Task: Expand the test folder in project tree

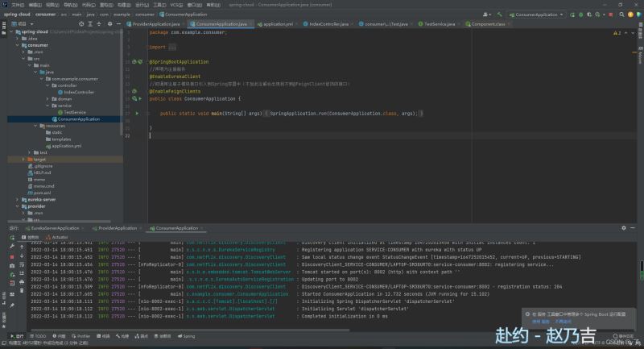Action: click(x=30, y=152)
